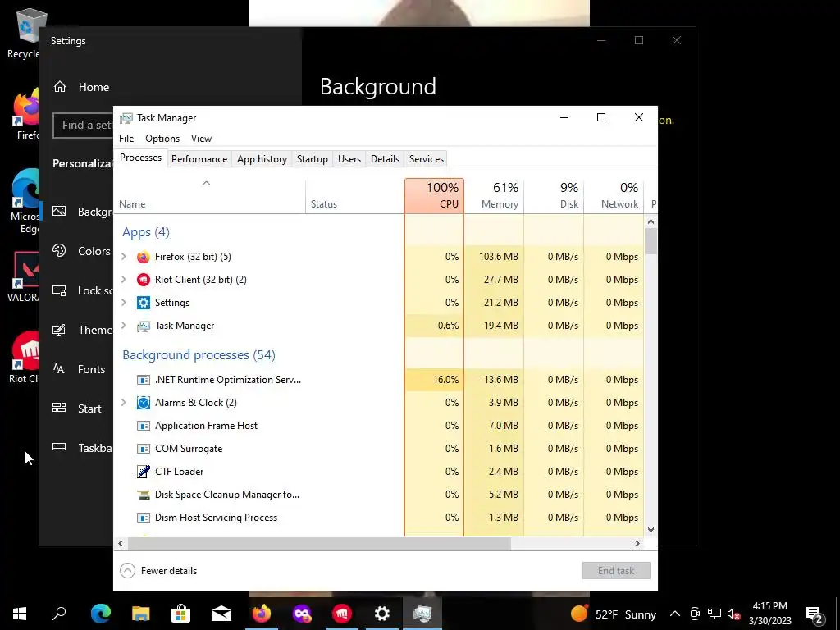Click the horizontal scrollbar thumb in Task Manager

319,543
